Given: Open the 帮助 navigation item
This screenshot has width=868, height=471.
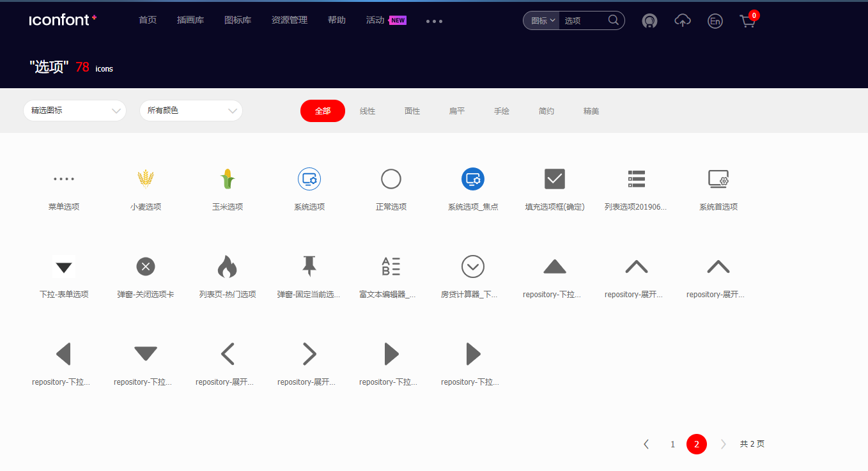Looking at the screenshot, I should click(337, 20).
